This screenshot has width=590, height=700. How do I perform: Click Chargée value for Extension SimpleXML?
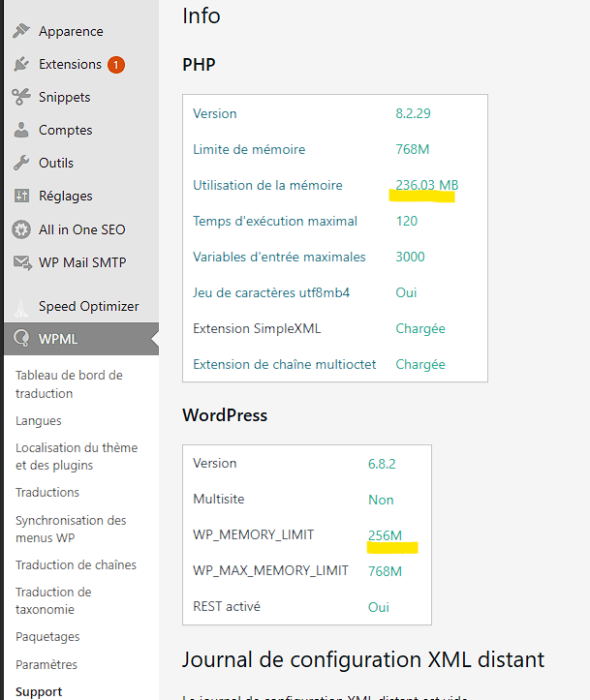coord(420,328)
